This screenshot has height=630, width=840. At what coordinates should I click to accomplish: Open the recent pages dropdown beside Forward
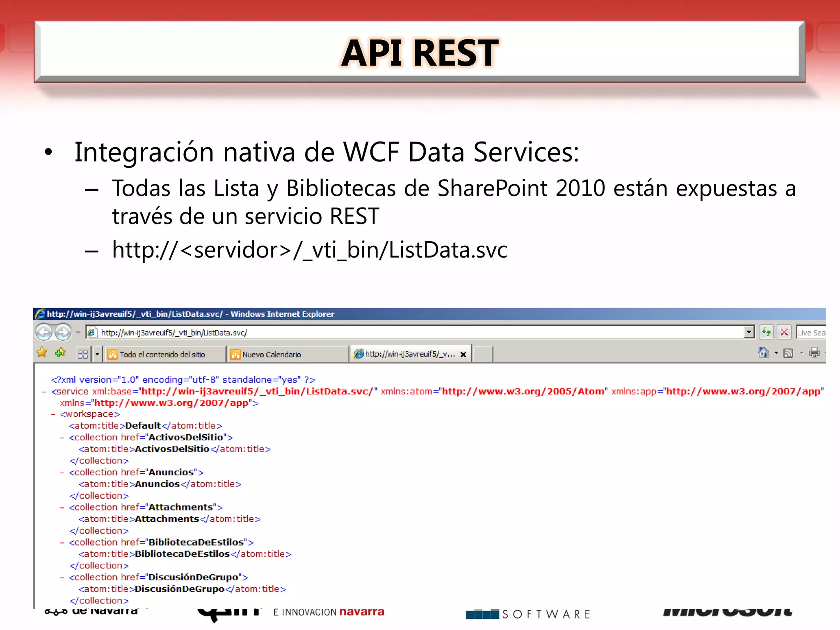tap(78, 333)
